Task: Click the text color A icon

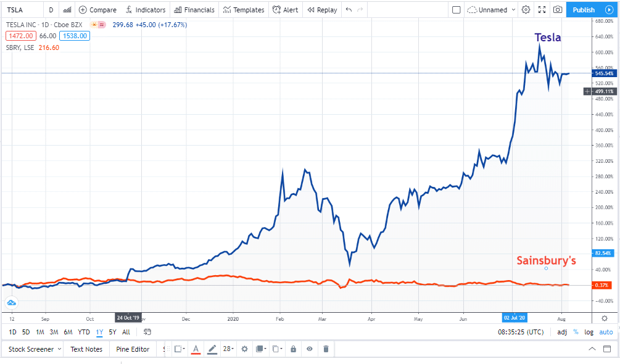Action: [x=196, y=349]
